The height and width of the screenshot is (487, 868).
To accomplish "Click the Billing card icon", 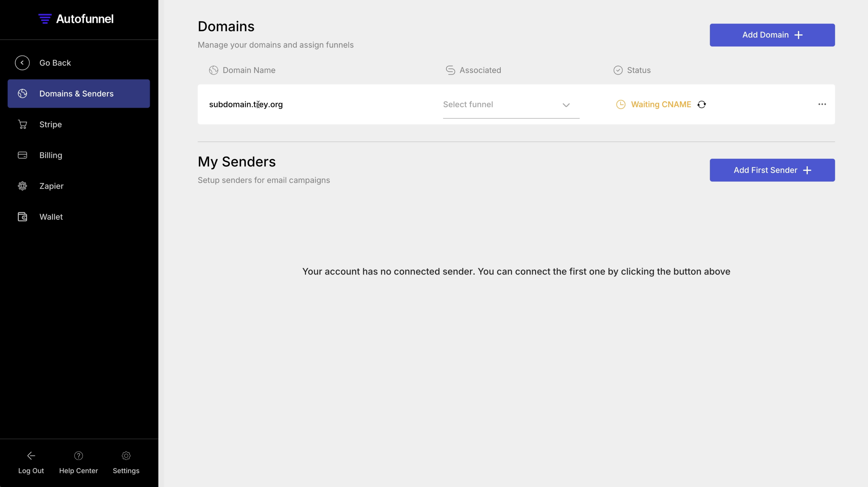I will 22,155.
